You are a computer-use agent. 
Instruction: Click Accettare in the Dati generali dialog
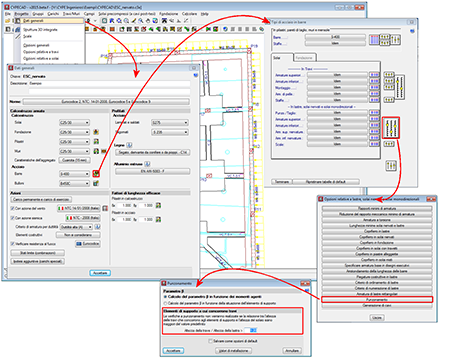click(100, 273)
